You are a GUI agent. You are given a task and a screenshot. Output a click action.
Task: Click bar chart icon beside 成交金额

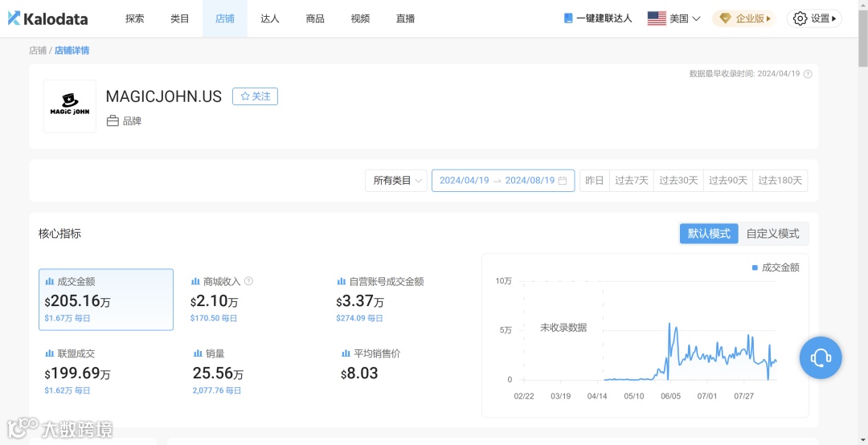pos(49,281)
